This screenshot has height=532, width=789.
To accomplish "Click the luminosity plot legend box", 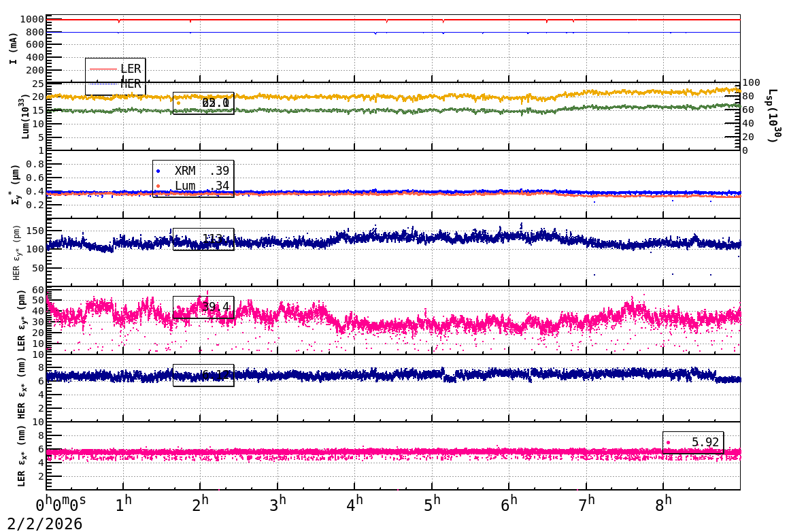I will 203,103.
